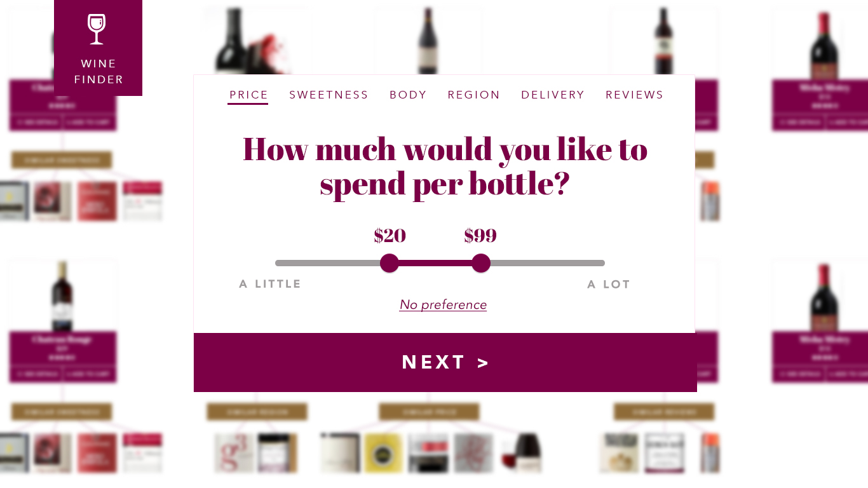Click the g3 wine label thumbnail
The height and width of the screenshot is (488, 868).
(x=234, y=452)
